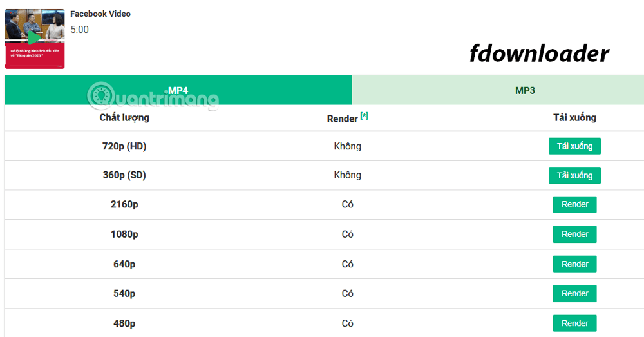This screenshot has width=644, height=337.
Task: Click Render button for 1080p
Action: coord(574,235)
